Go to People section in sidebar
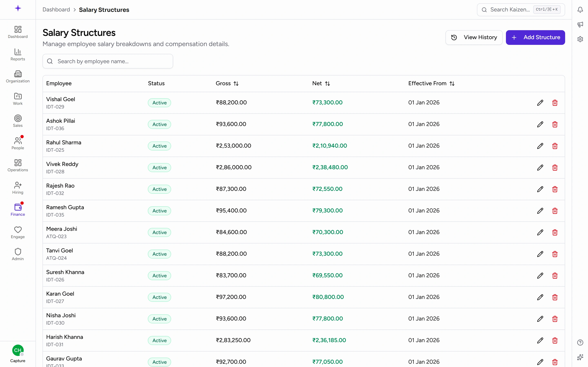This screenshot has height=367, width=588. click(18, 143)
